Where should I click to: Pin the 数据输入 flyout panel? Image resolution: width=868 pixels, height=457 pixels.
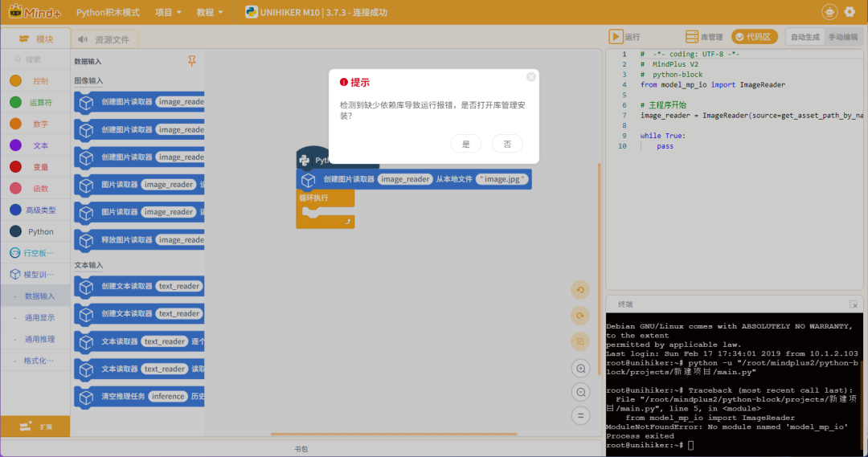point(191,61)
